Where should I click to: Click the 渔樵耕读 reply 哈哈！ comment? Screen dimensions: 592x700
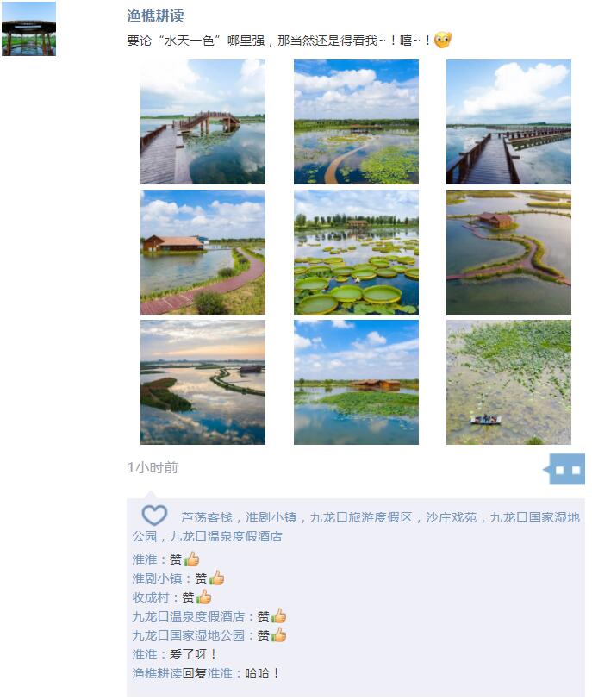(206, 673)
